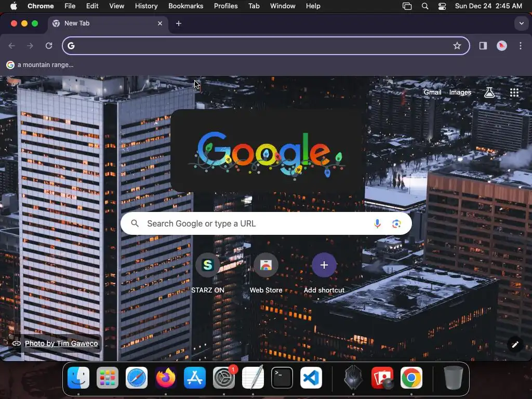Open the Chrome menu in menu bar
The height and width of the screenshot is (399, 532).
(x=41, y=6)
